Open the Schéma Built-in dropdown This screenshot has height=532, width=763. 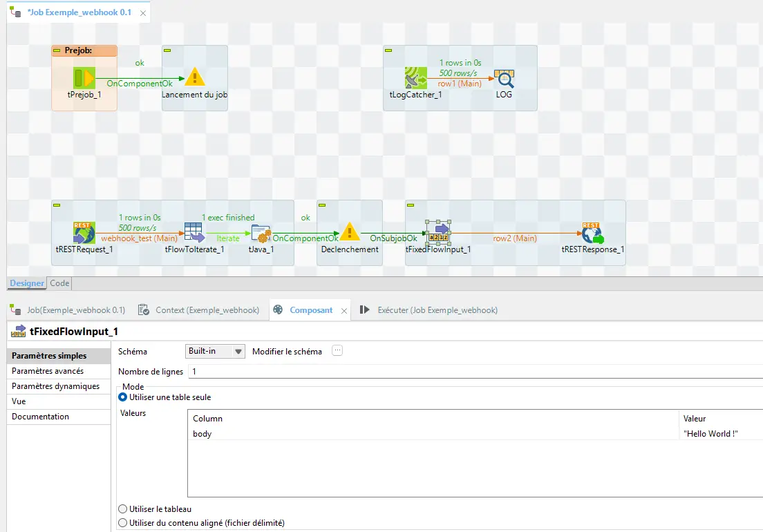click(216, 351)
